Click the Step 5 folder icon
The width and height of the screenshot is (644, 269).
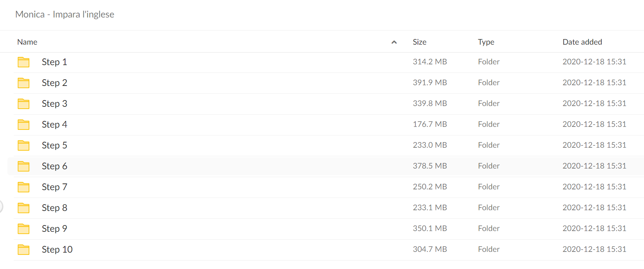click(x=23, y=145)
